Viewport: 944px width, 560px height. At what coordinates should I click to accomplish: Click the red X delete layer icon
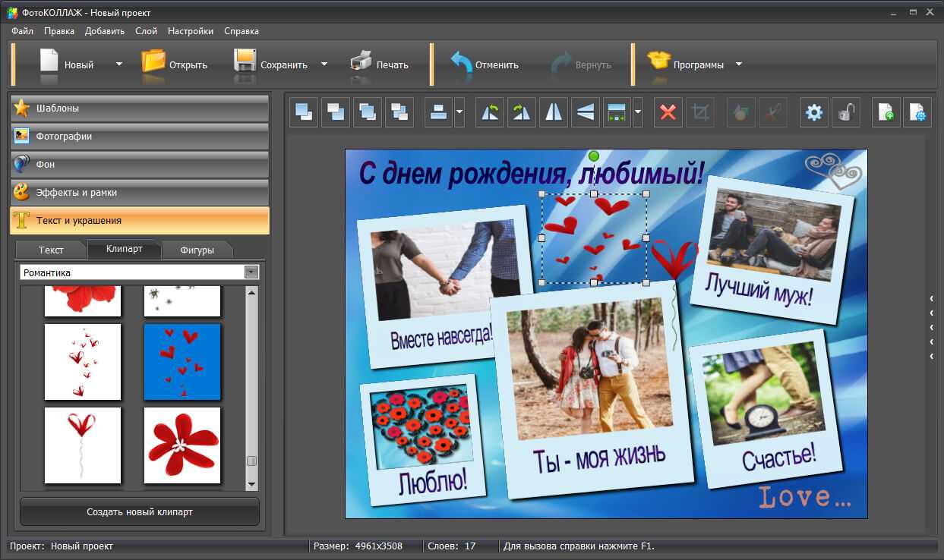tap(668, 113)
